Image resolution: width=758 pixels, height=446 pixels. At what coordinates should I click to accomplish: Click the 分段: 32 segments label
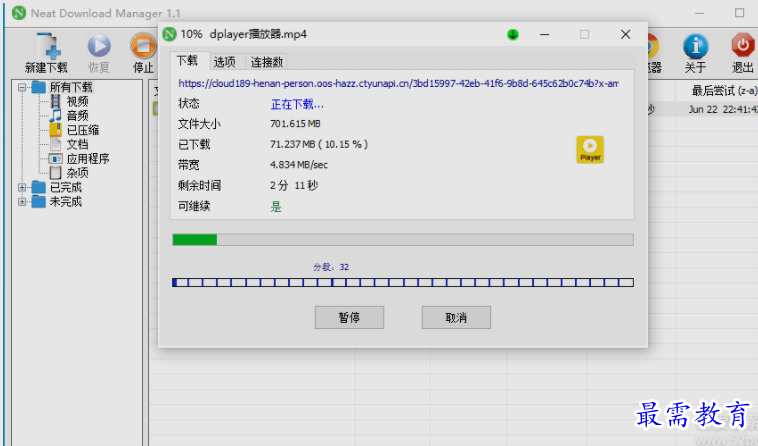pyautogui.click(x=331, y=267)
